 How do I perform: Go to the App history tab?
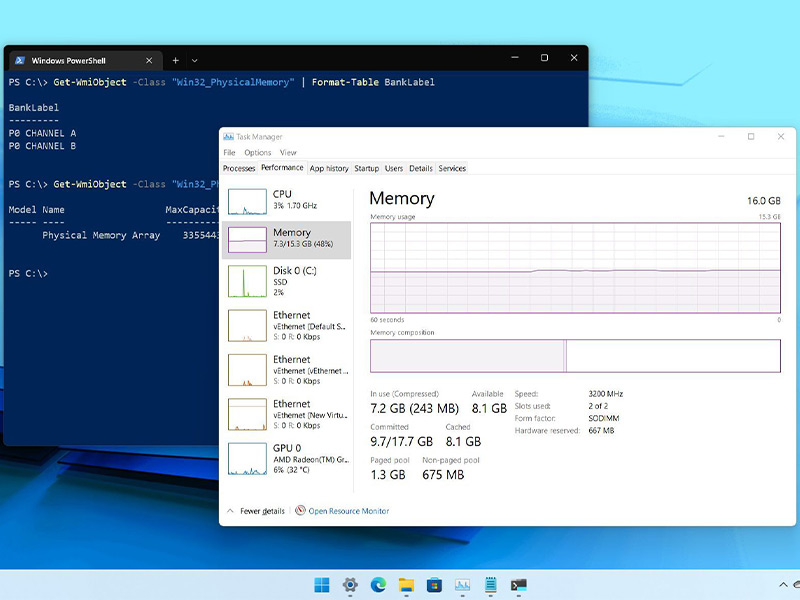(329, 168)
